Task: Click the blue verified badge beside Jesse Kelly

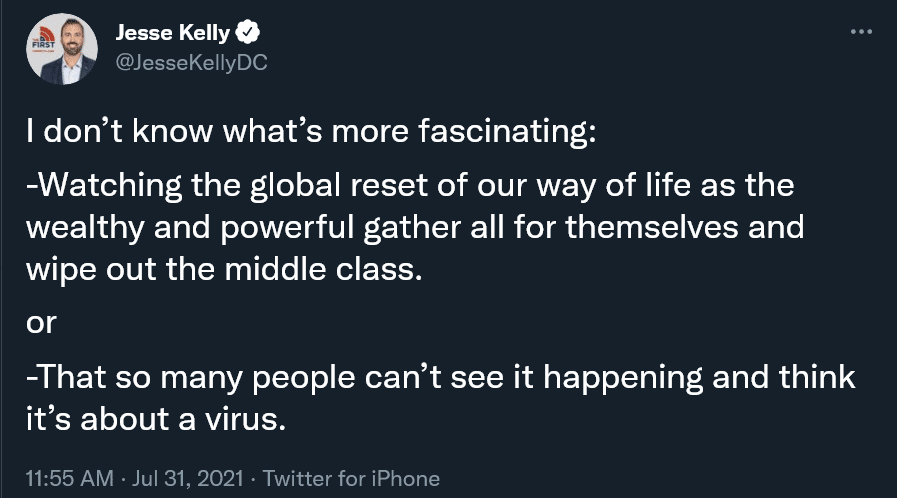Action: pyautogui.click(x=246, y=34)
